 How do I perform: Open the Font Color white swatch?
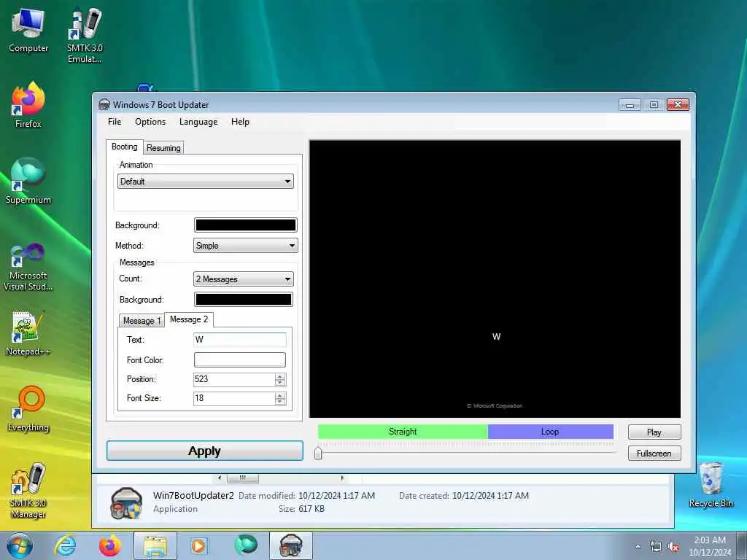(239, 360)
